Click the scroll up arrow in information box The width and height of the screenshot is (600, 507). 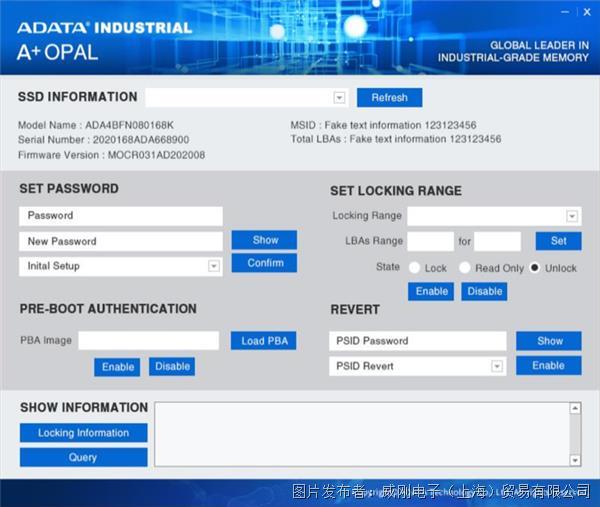point(575,408)
